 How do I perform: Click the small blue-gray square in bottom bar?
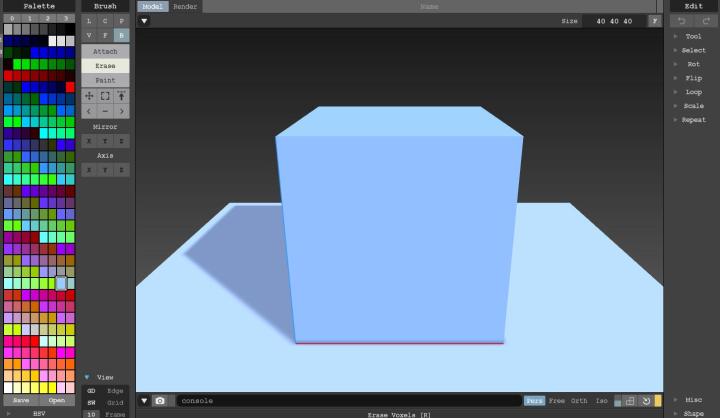point(618,402)
